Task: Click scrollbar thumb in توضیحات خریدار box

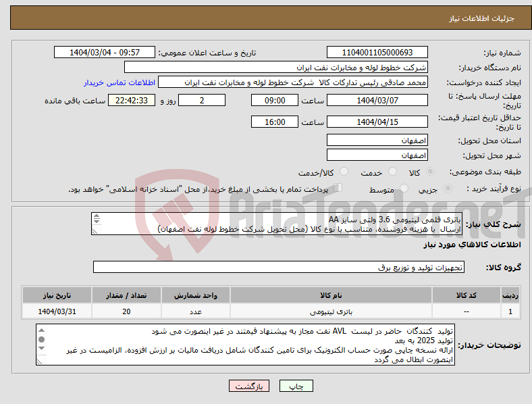Action: pos(41,340)
